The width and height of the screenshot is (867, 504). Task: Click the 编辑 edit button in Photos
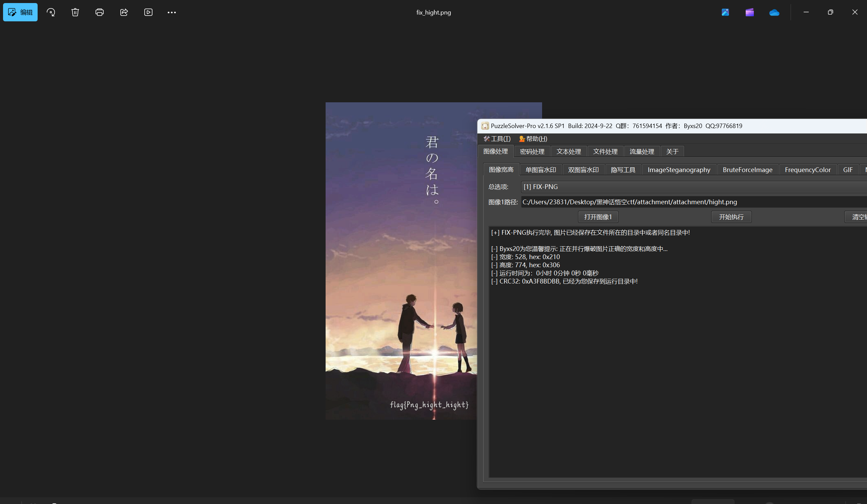click(x=20, y=13)
